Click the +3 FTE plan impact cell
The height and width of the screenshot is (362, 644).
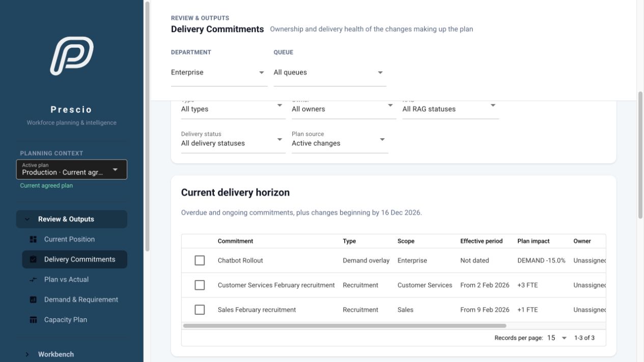(527, 285)
